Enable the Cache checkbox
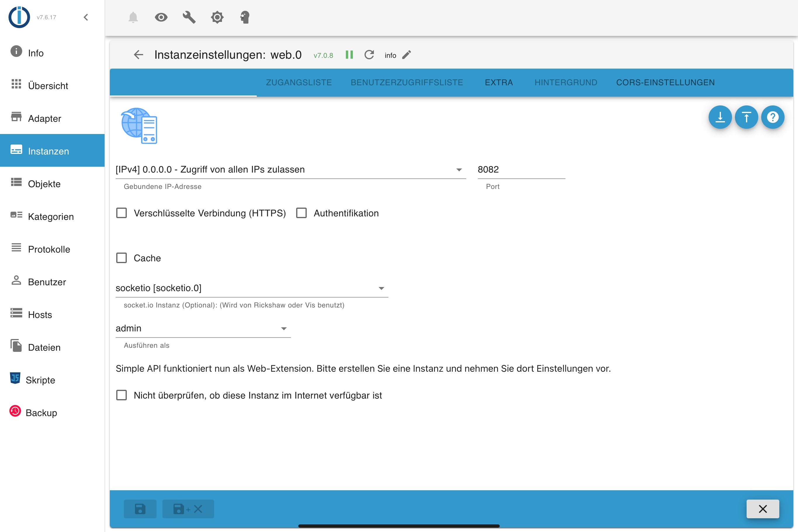Screen dimensions: 798x532 [122, 258]
